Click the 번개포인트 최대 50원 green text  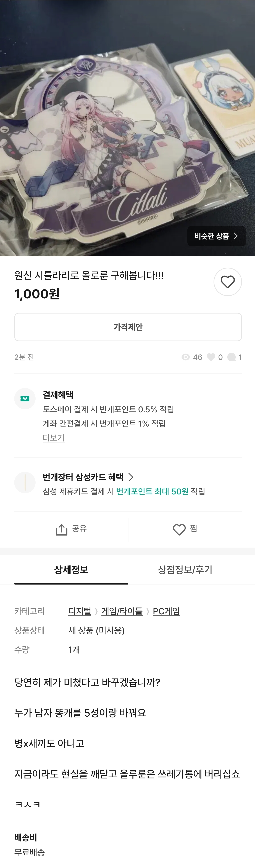(152, 491)
